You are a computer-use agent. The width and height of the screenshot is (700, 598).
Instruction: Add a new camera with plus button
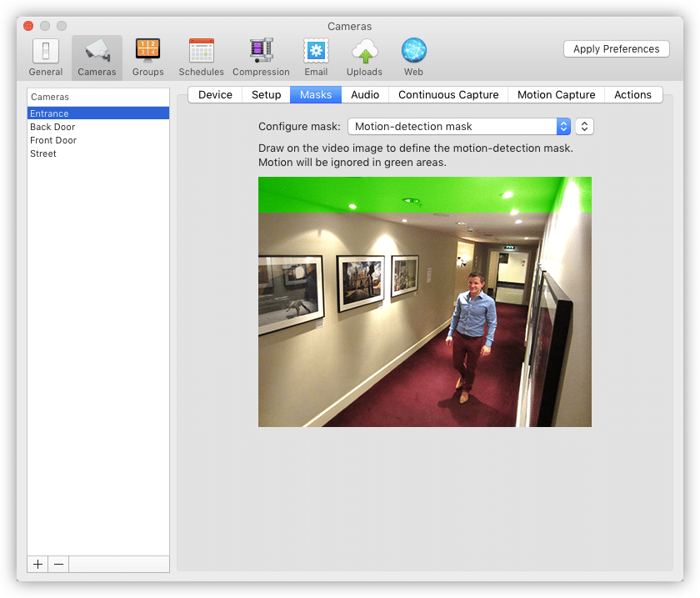[37, 565]
